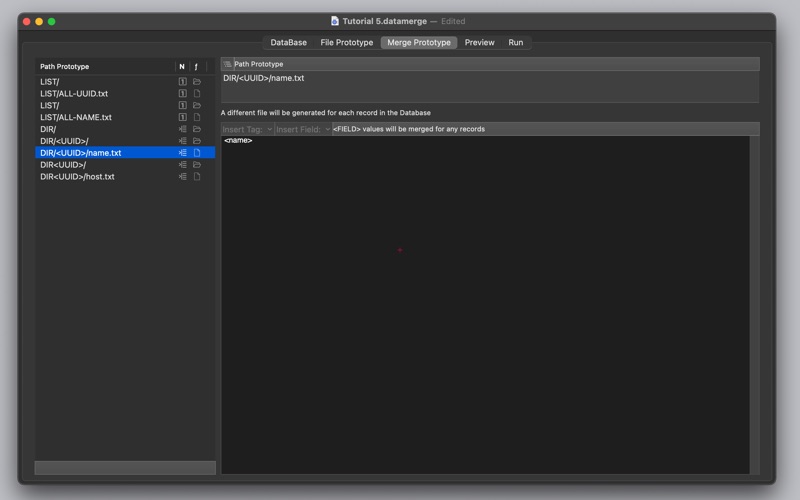Sort by the Path Prototype column header in list
This screenshot has height=500, width=800.
105,66
